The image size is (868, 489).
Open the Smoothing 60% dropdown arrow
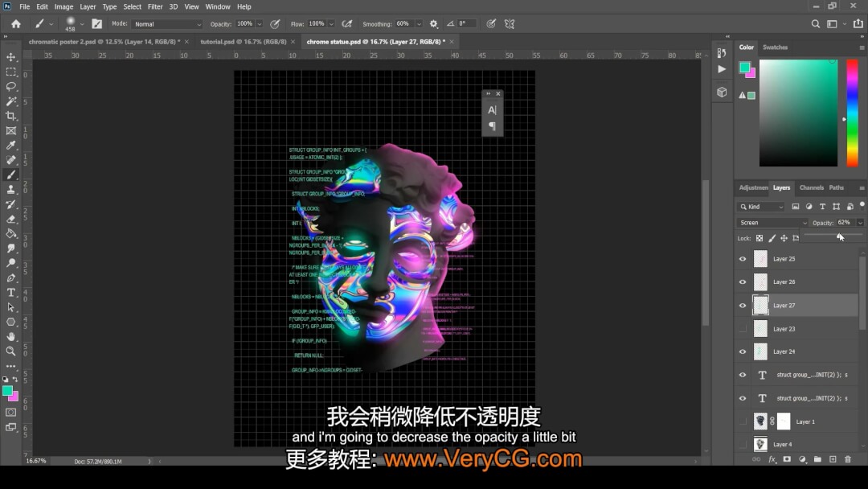419,24
